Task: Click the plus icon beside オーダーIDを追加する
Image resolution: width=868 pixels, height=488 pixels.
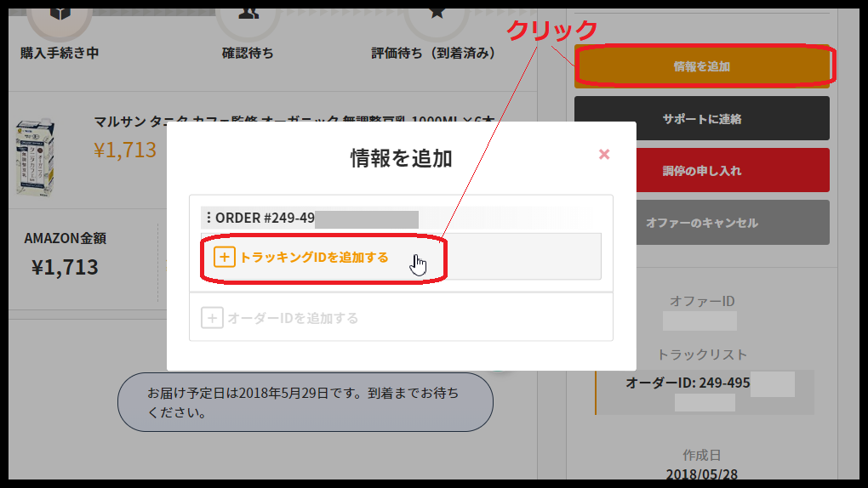Action: click(x=212, y=318)
